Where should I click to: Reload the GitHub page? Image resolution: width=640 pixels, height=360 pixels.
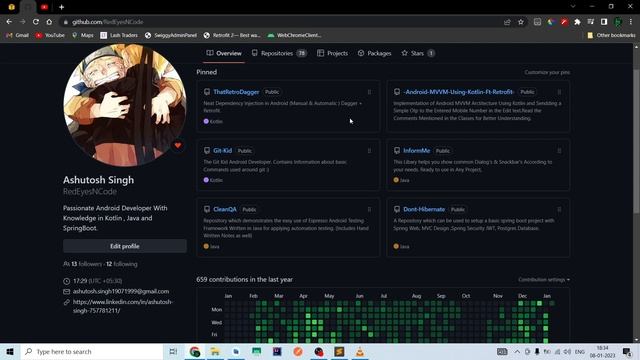[x=36, y=22]
